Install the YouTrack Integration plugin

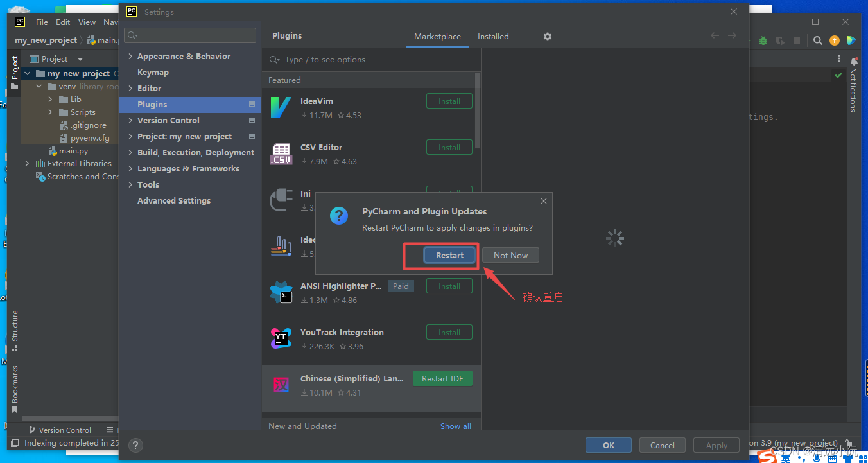449,333
